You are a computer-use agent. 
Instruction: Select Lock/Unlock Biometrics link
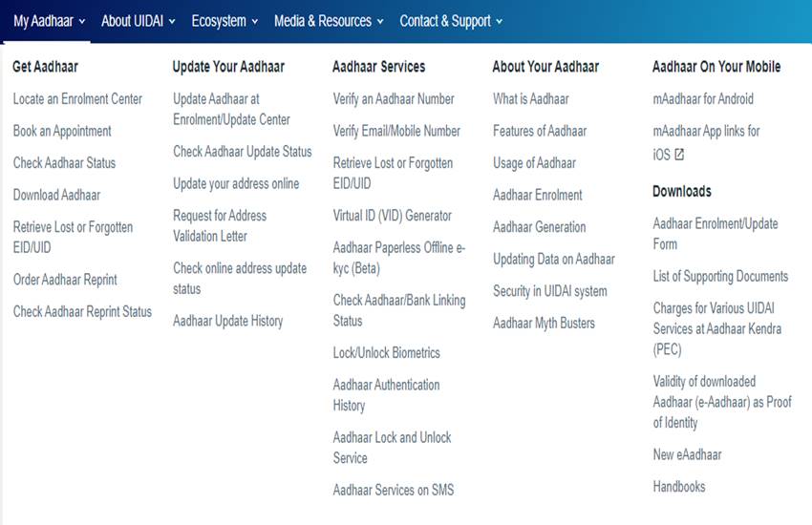pyautogui.click(x=386, y=352)
